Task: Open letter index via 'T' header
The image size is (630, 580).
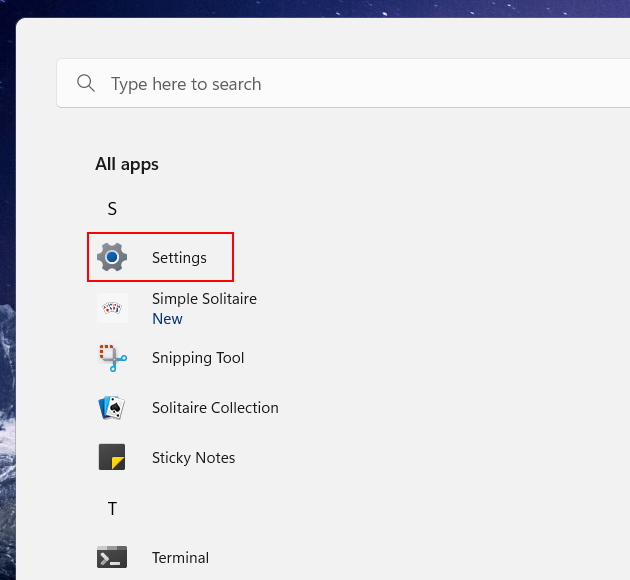Action: (112, 509)
